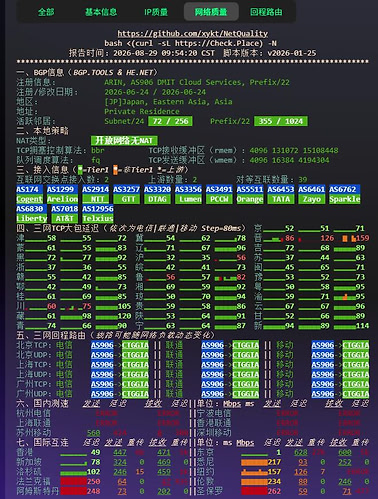This screenshot has width=378, height=499.
Task: Click the 新加坡 send speed 324
Action: [x=120, y=462]
